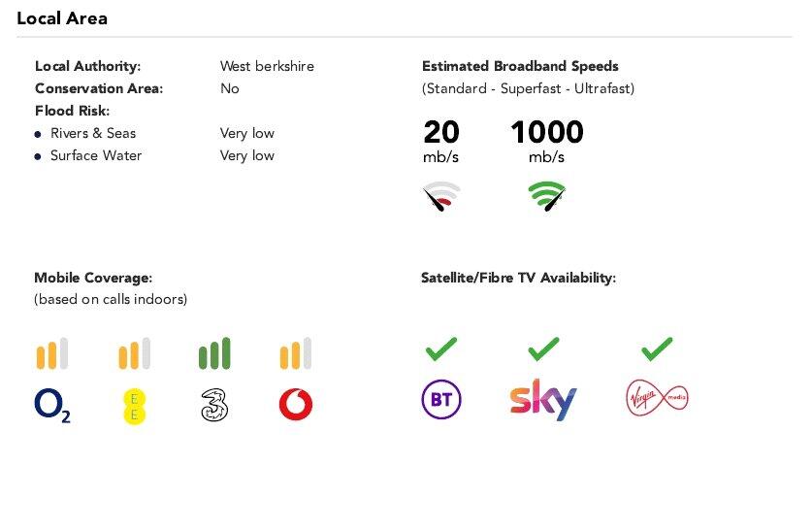812x531 pixels.
Task: Click the green checkmark above Virgin Media
Action: pyautogui.click(x=657, y=347)
